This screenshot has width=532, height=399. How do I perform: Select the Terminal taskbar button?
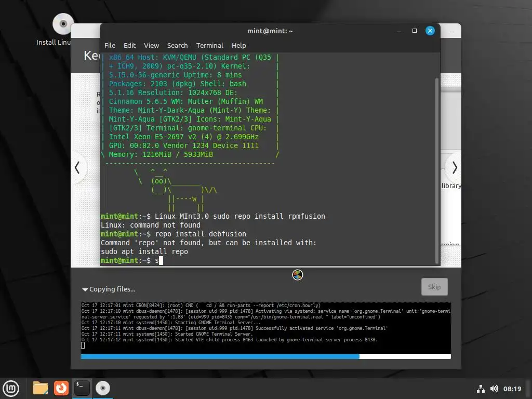click(82, 389)
